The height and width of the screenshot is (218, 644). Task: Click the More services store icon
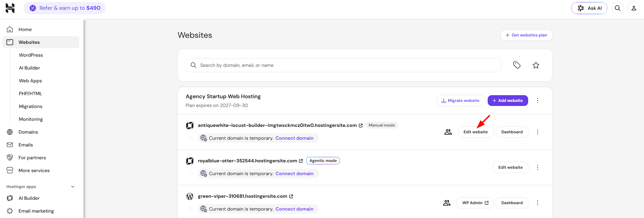coord(10,170)
